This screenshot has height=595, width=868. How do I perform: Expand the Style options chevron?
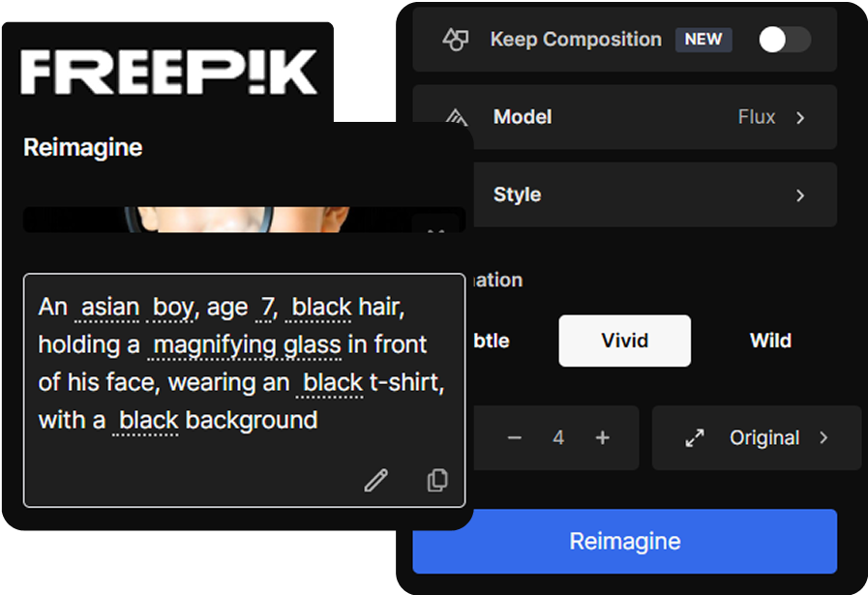coord(800,194)
